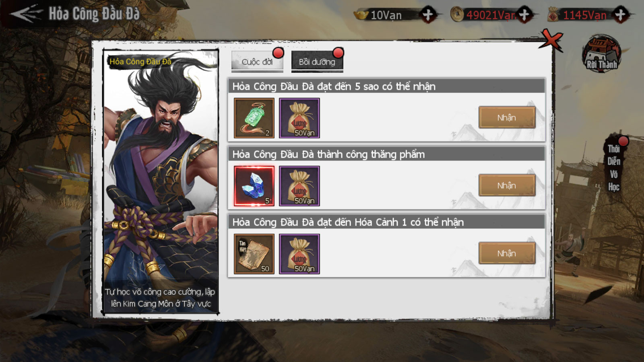This screenshot has height=362, width=644.
Task: Tap the 50Vạn bag in Hóa Cảnh row
Action: coord(299,254)
